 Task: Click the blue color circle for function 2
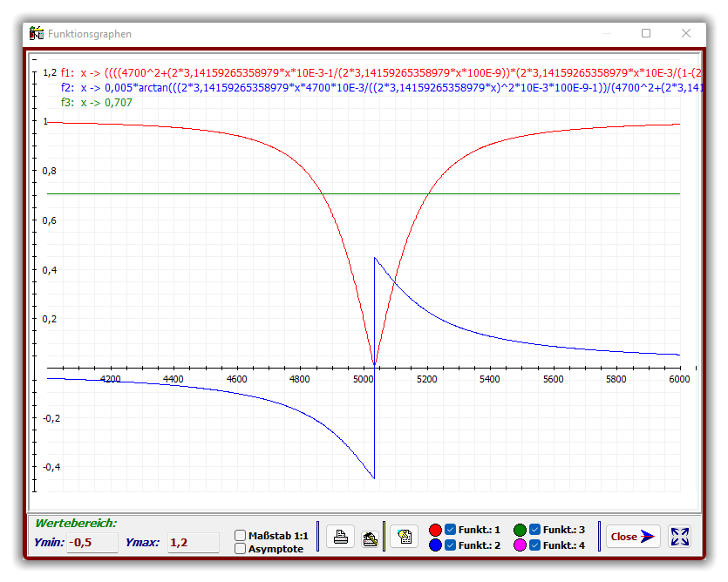pyautogui.click(x=436, y=545)
